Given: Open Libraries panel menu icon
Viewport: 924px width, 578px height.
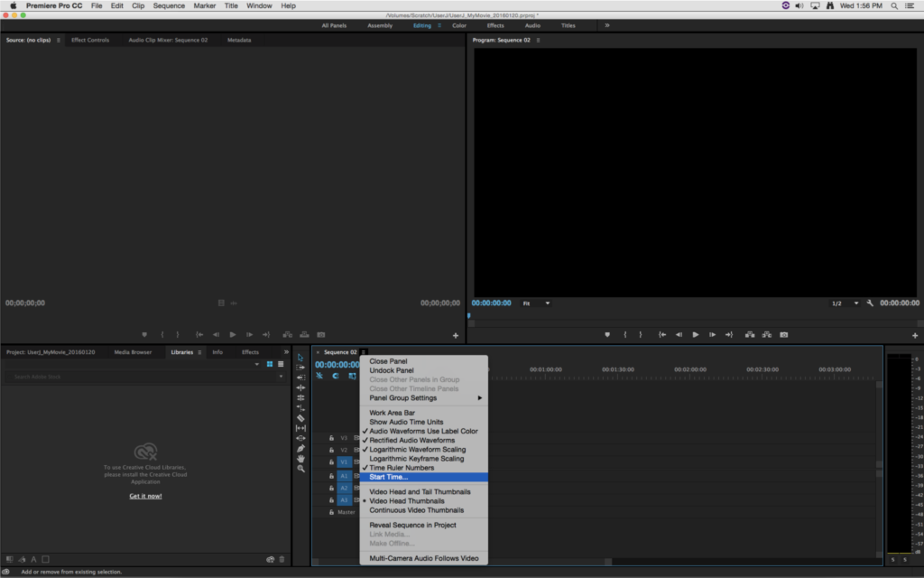Looking at the screenshot, I should [x=199, y=352].
